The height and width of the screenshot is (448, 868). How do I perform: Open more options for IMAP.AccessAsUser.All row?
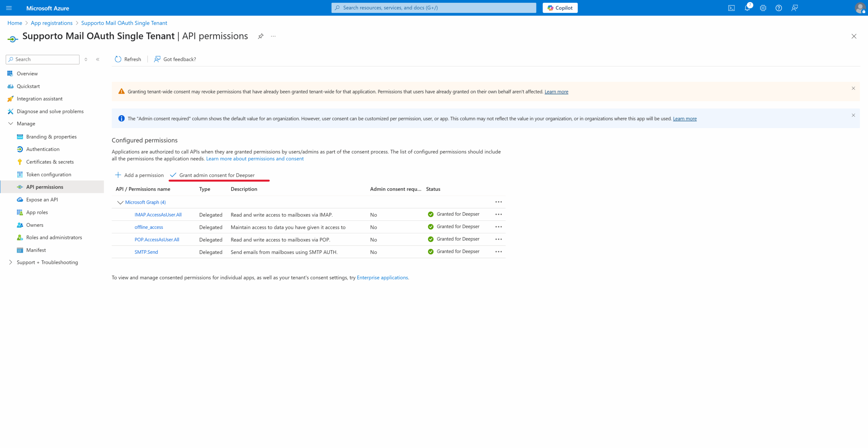[x=498, y=214]
